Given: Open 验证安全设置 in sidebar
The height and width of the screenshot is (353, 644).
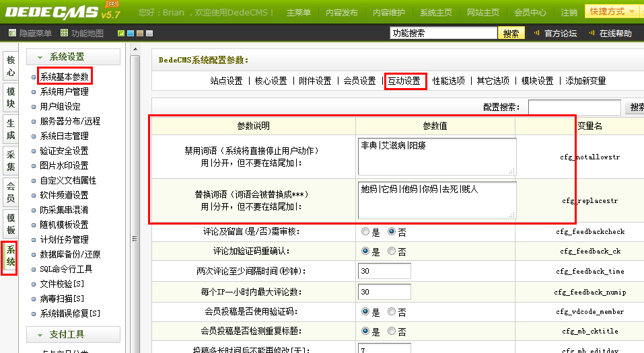Looking at the screenshot, I should point(64,151).
